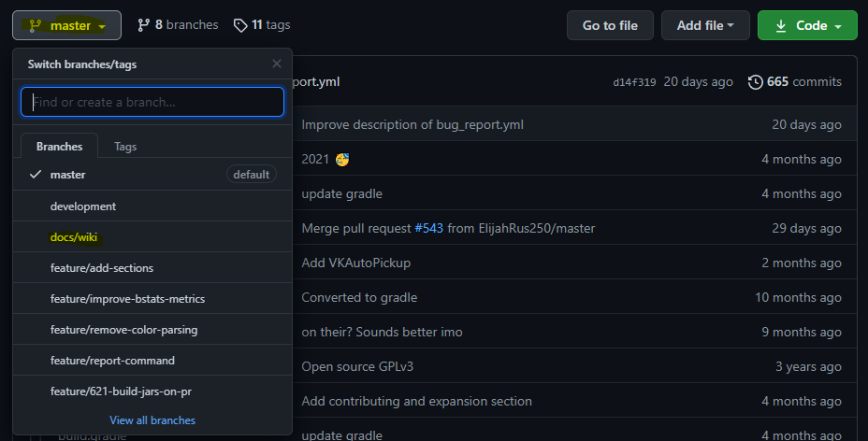Select the master branch entry
868x441 pixels.
(x=152, y=175)
